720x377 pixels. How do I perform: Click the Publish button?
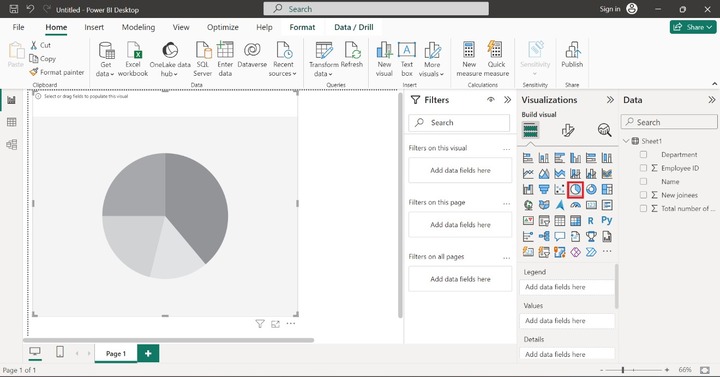click(x=572, y=55)
